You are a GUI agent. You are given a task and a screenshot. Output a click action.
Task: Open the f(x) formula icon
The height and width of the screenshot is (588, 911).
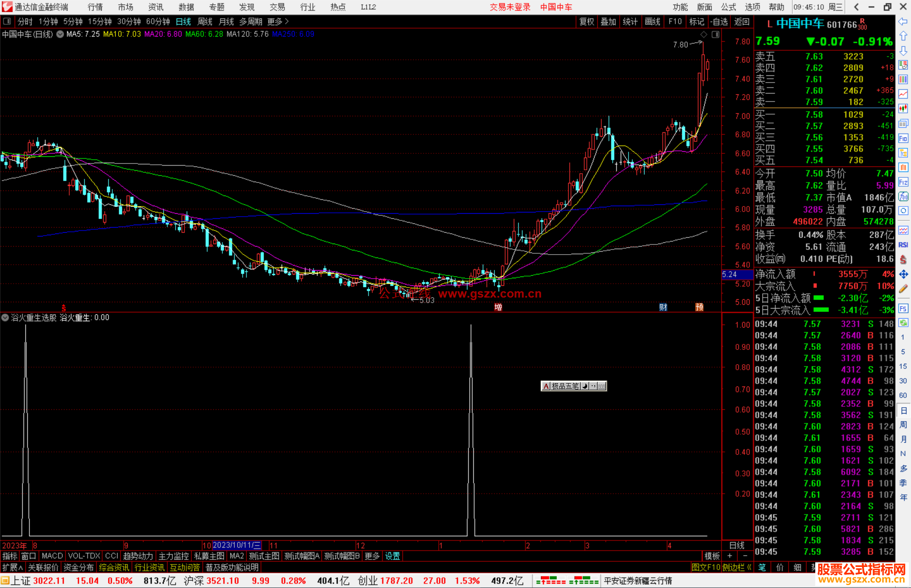(903, 196)
